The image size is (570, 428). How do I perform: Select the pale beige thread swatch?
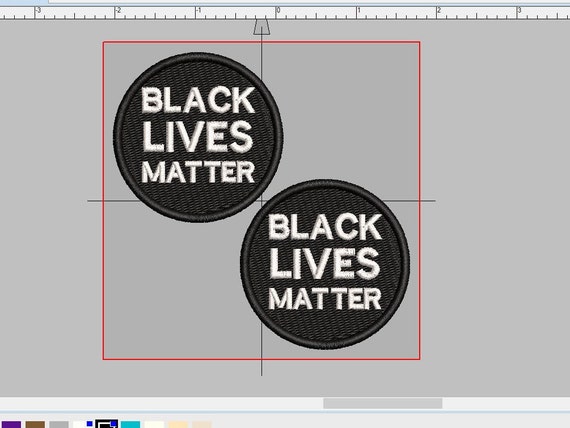click(x=202, y=425)
